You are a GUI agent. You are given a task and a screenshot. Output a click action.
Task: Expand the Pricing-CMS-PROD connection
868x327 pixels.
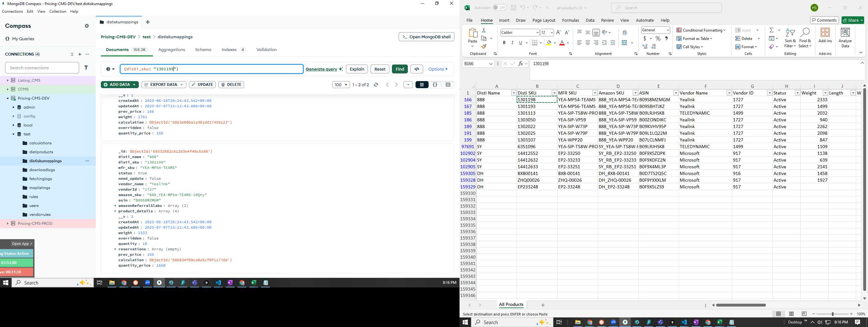tap(8, 224)
